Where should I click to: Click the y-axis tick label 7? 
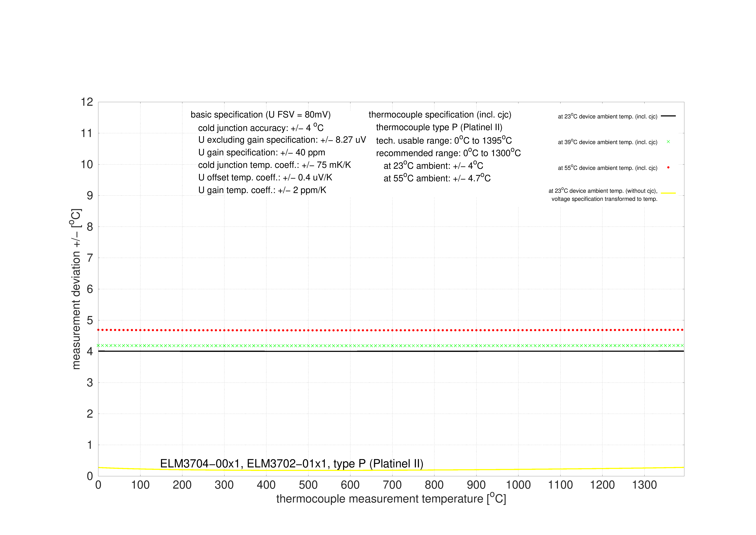[90, 258]
